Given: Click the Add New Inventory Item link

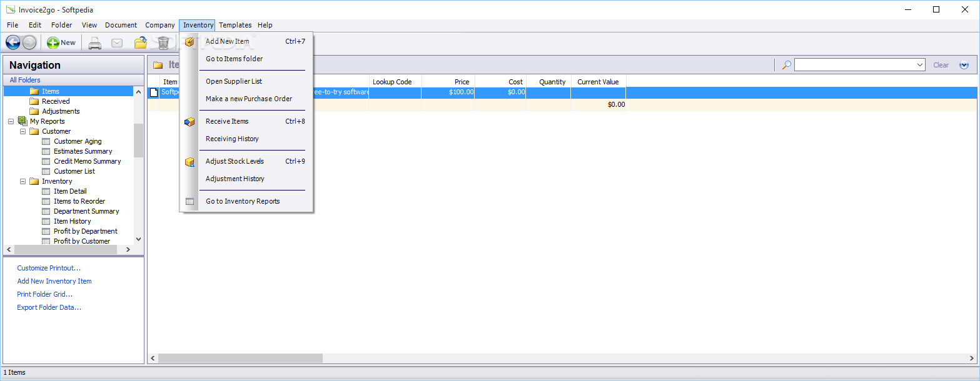Looking at the screenshot, I should (54, 281).
